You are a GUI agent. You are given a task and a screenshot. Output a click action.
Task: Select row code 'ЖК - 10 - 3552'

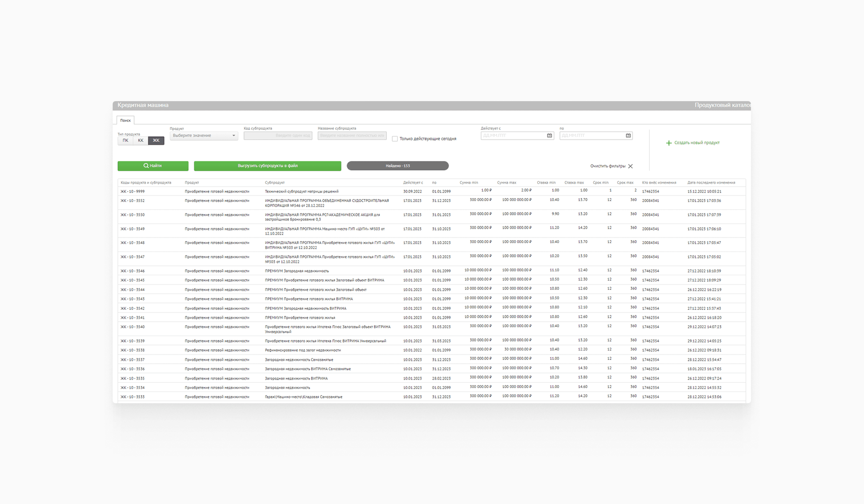(x=132, y=201)
